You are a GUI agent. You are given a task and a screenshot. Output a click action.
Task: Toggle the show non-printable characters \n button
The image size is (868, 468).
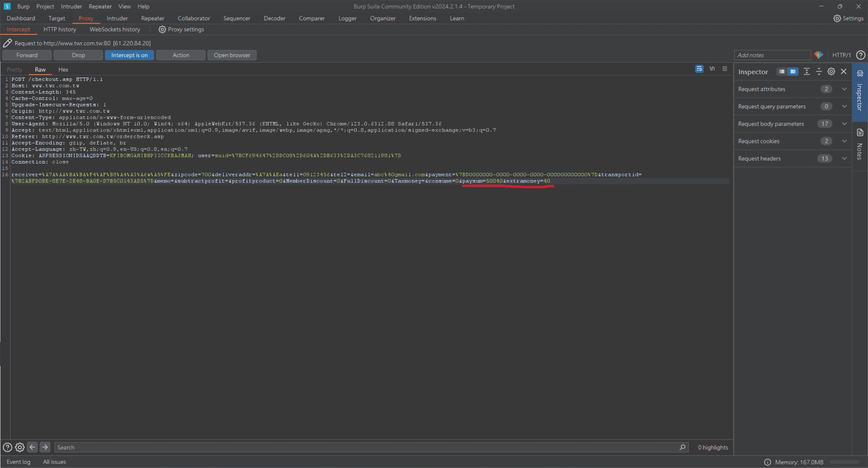(712, 69)
